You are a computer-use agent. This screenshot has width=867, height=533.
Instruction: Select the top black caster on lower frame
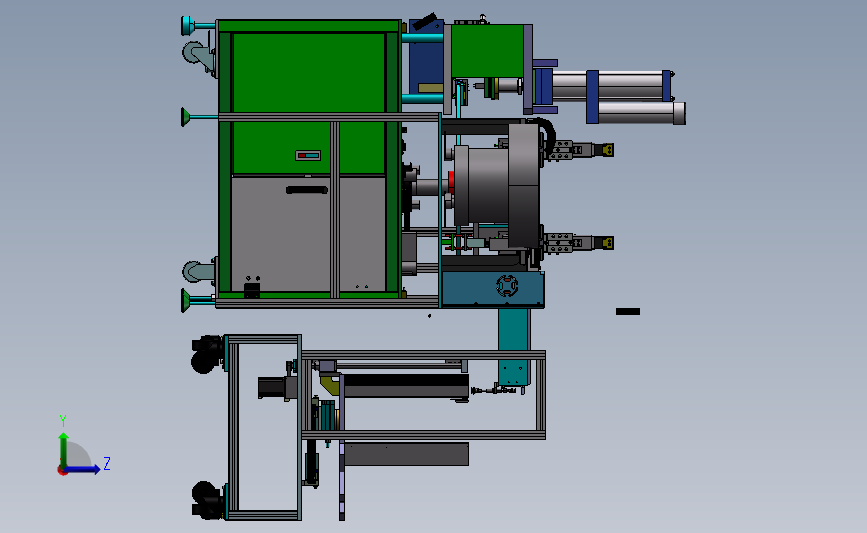pos(207,354)
